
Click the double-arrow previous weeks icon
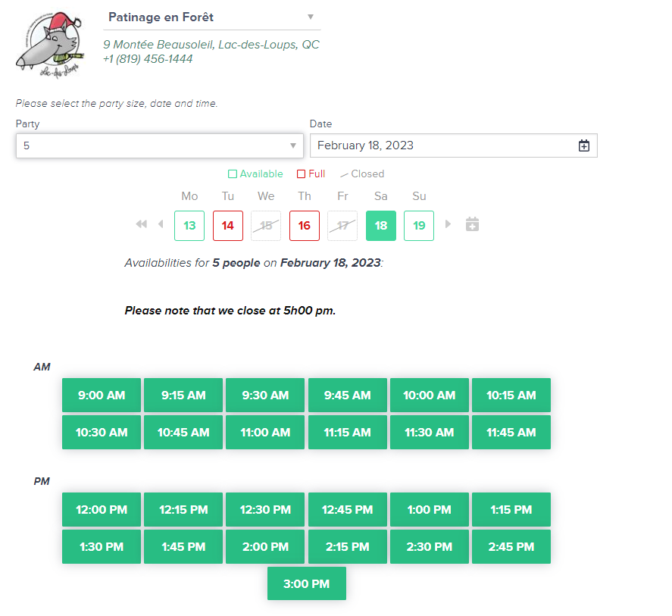tap(142, 224)
